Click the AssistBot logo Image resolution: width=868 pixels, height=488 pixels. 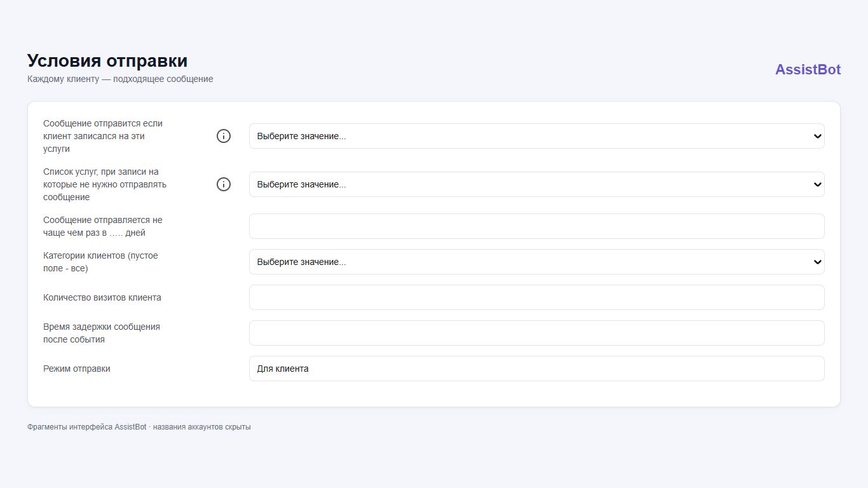click(x=808, y=70)
